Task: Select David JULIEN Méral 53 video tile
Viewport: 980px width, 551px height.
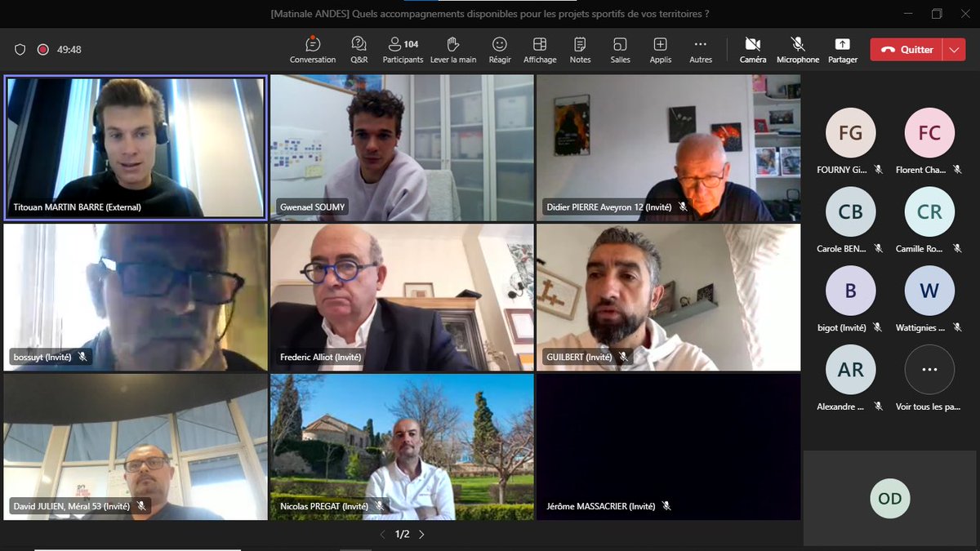Action: click(136, 447)
